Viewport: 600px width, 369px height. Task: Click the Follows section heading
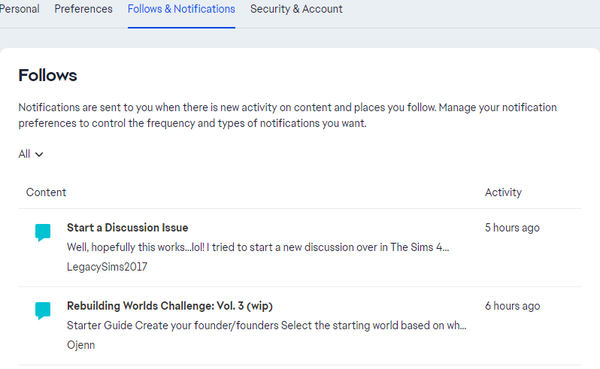click(x=47, y=75)
